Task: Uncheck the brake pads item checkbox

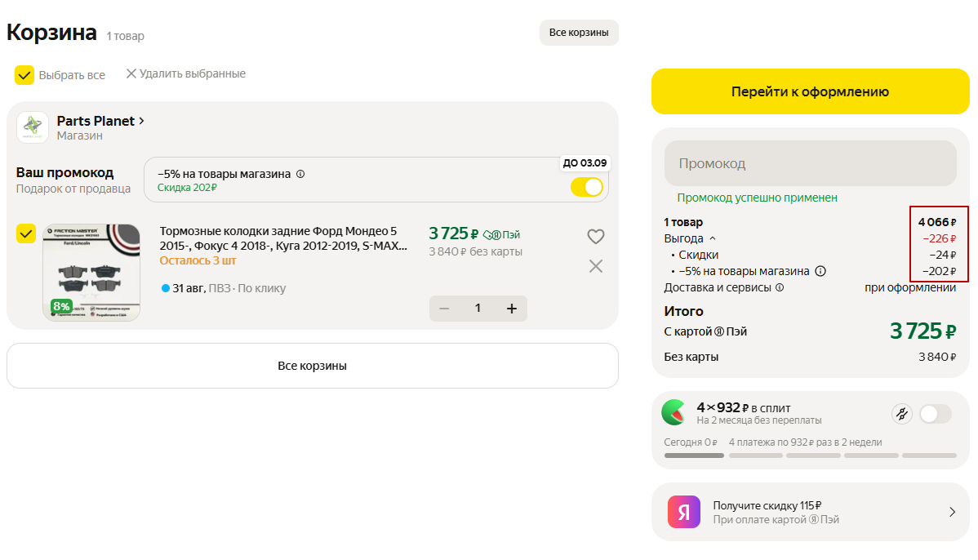Action: pos(26,233)
